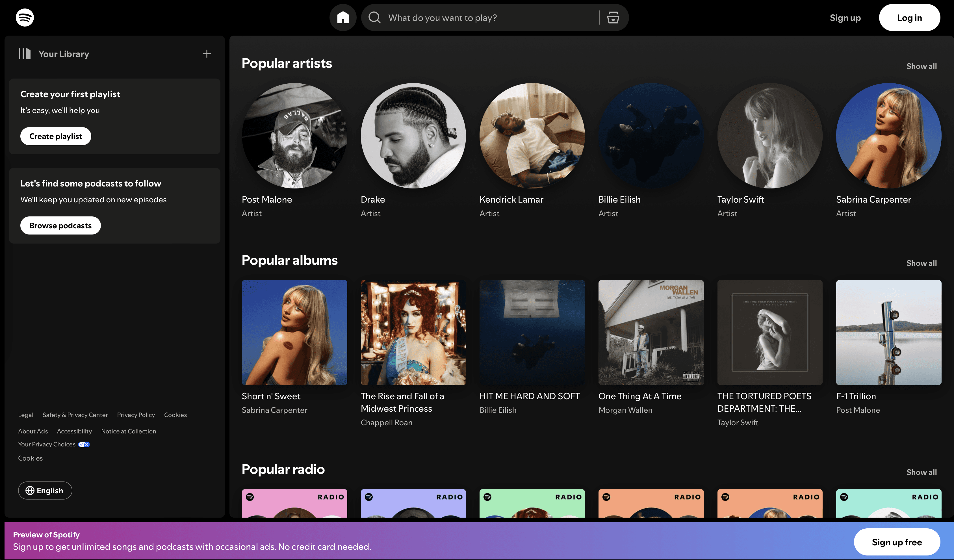
Task: Click the Sign up free button
Action: 897,542
